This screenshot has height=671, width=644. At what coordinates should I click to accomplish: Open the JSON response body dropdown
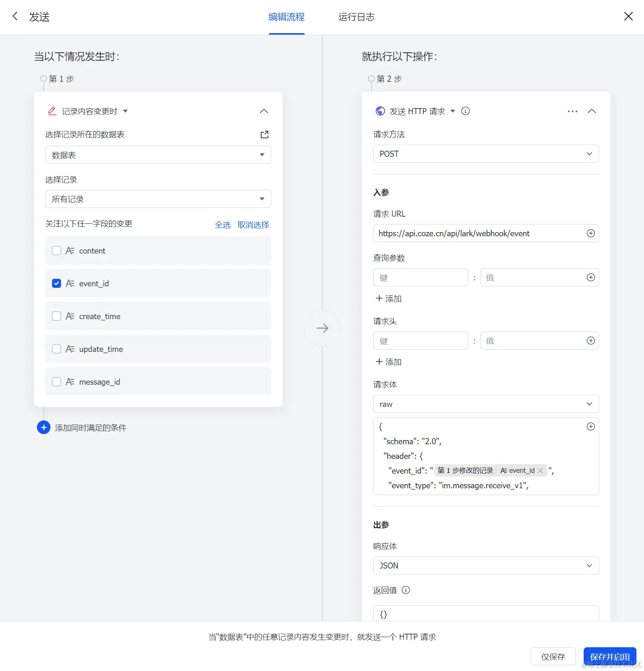pyautogui.click(x=486, y=566)
